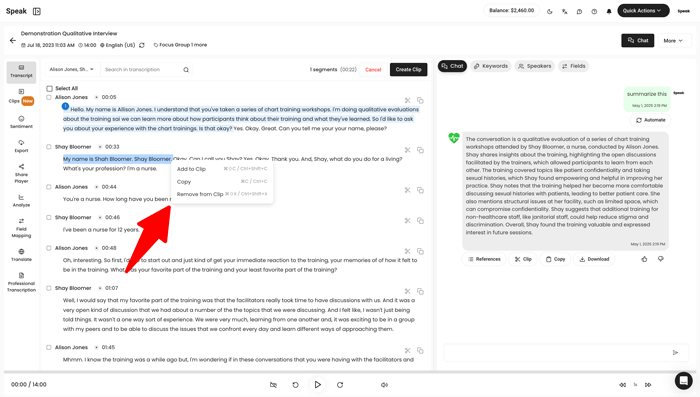The image size is (700, 397).
Task: Open the translate language icon in header
Action: (565, 11)
